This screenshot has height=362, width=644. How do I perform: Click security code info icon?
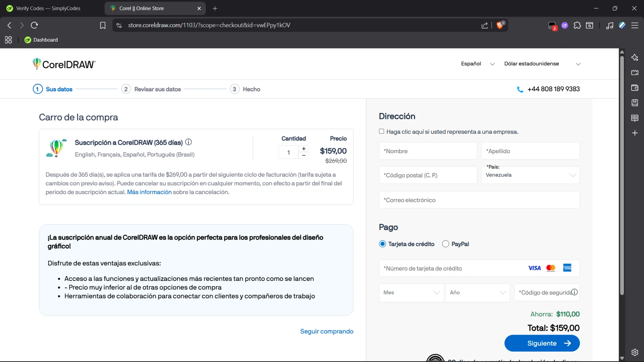574,292
